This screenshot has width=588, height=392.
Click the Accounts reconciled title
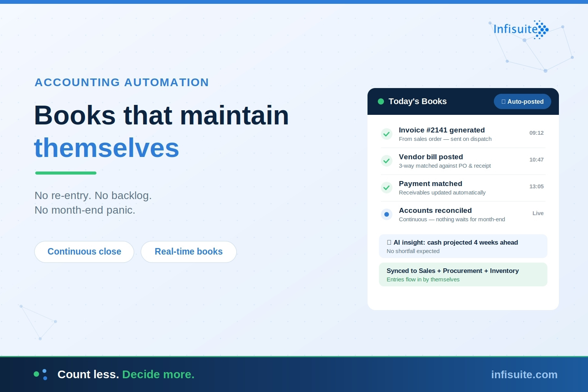(435, 211)
